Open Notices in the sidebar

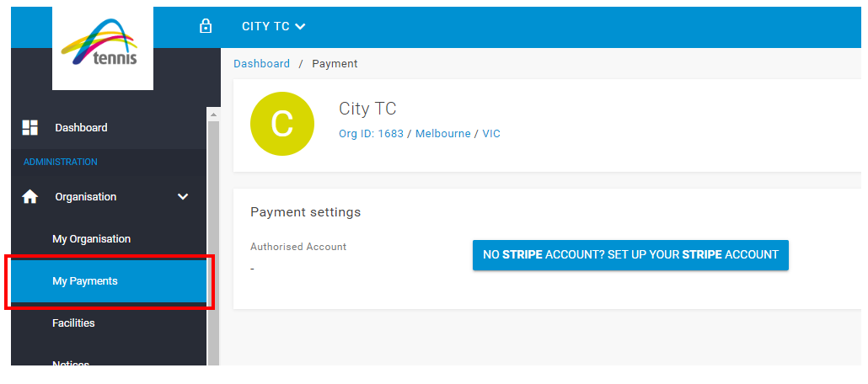pos(71,362)
